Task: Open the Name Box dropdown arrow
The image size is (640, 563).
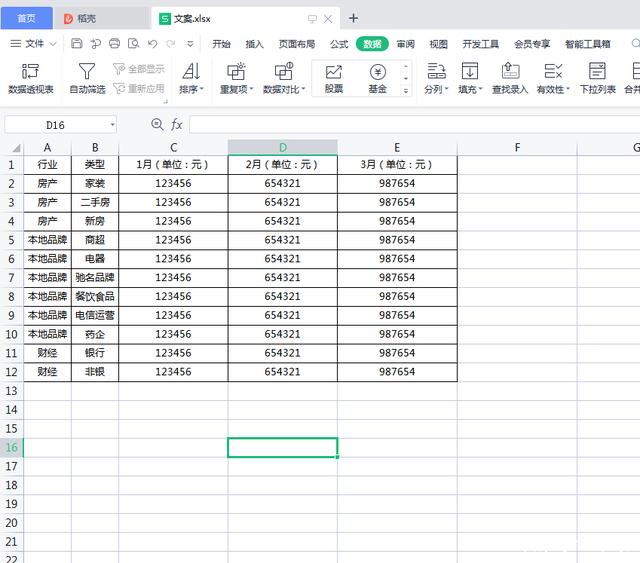Action: tap(111, 124)
